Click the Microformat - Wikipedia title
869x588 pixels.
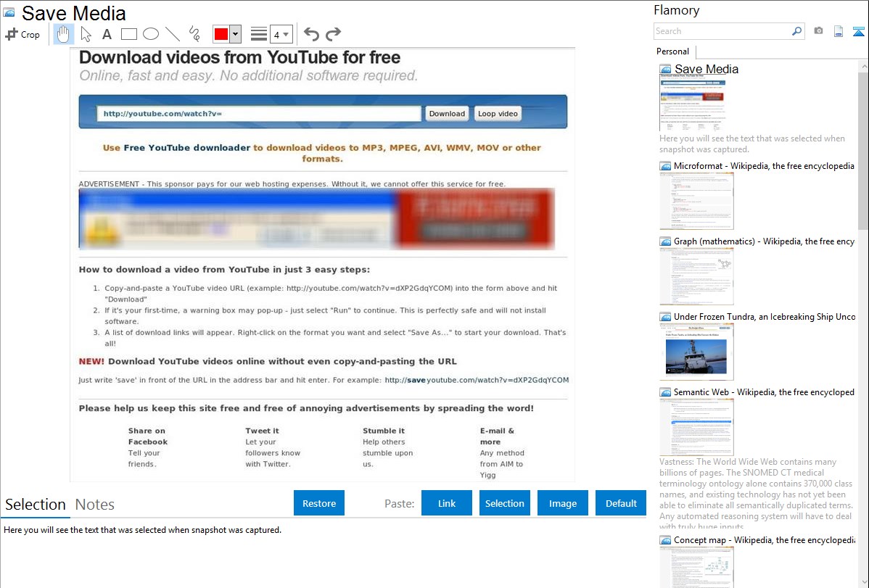pos(764,166)
